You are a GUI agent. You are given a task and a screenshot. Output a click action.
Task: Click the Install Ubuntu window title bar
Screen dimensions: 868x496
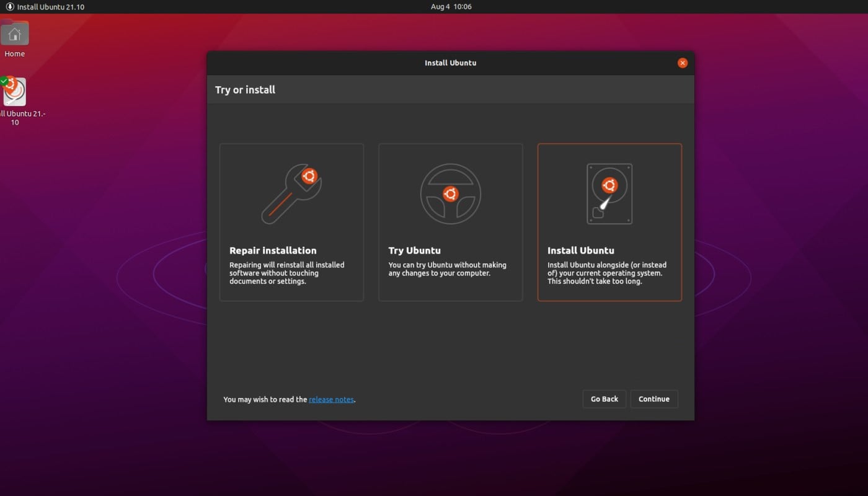pos(451,63)
